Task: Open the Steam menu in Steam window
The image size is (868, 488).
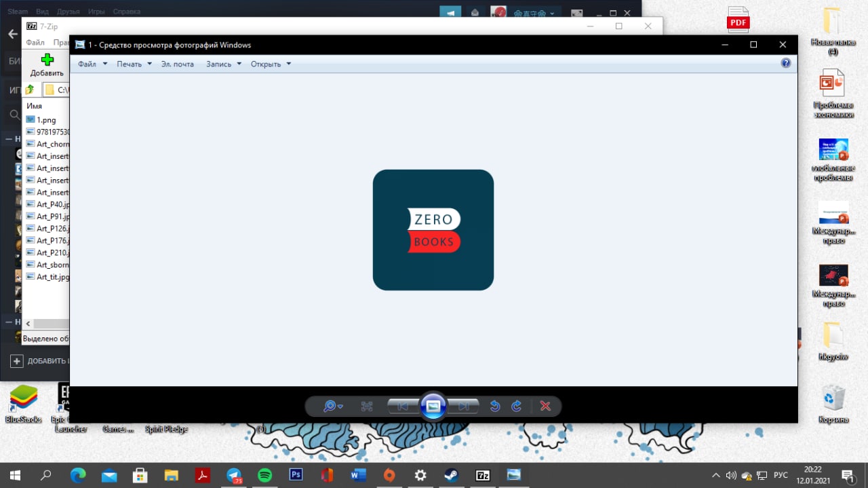Action: pyautogui.click(x=18, y=12)
